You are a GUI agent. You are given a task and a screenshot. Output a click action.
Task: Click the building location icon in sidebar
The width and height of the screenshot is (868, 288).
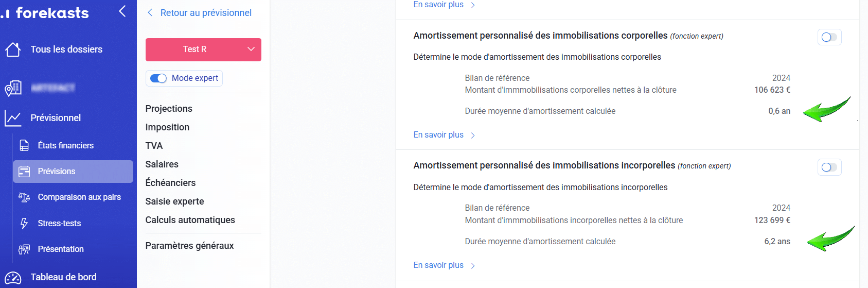(x=13, y=88)
